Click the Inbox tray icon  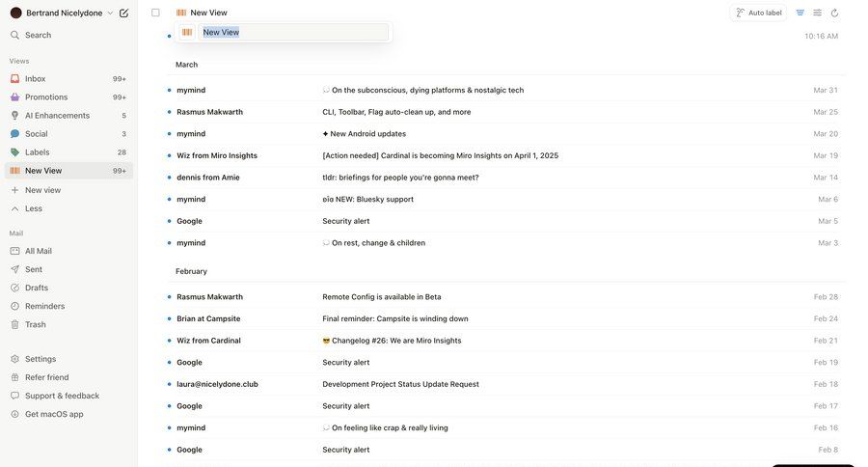[x=14, y=79]
